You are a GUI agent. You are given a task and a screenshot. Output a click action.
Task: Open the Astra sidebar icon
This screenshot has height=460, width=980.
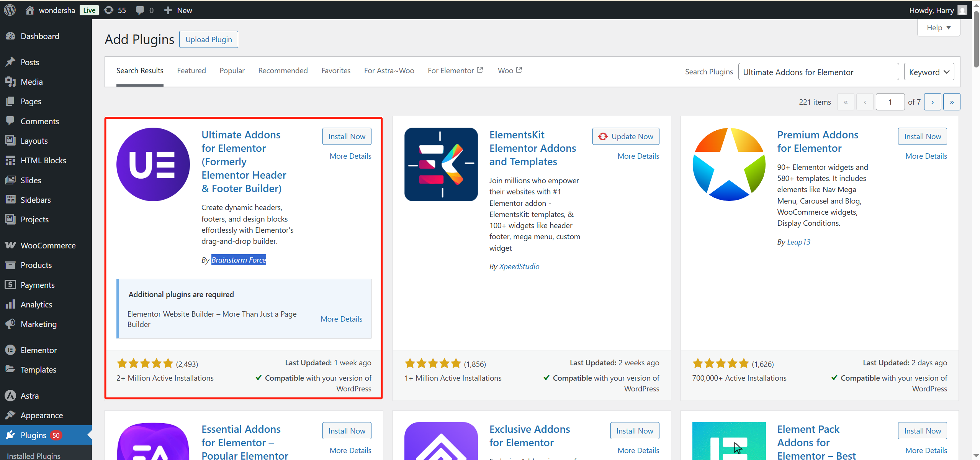click(10, 395)
